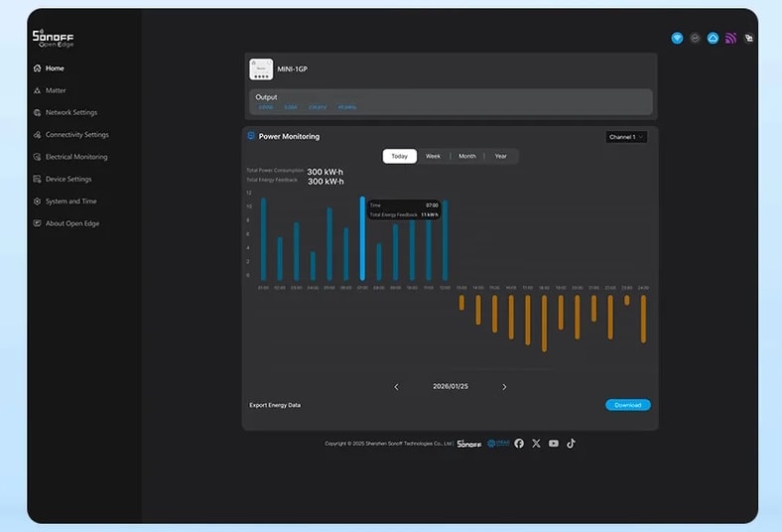Click the footer SONOFF logo link
The height and width of the screenshot is (532, 782).
[469, 444]
